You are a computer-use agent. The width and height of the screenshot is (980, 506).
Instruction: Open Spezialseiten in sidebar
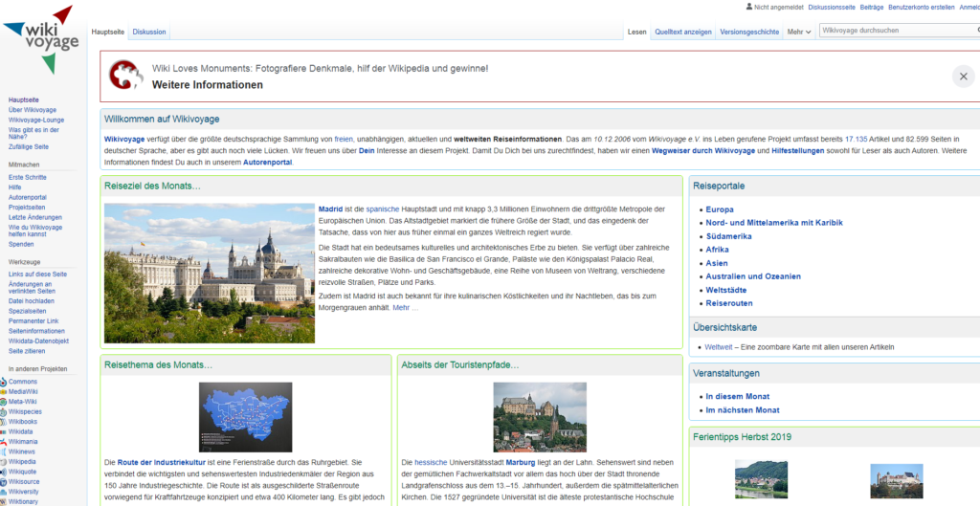[27, 311]
